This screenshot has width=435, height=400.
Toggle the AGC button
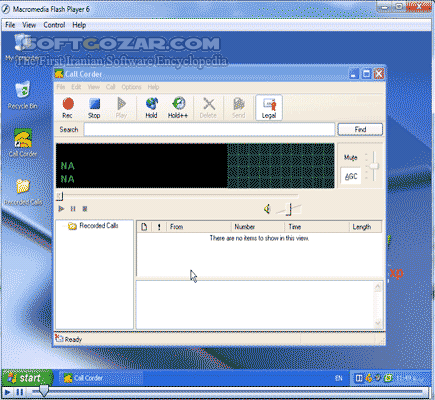coord(351,176)
